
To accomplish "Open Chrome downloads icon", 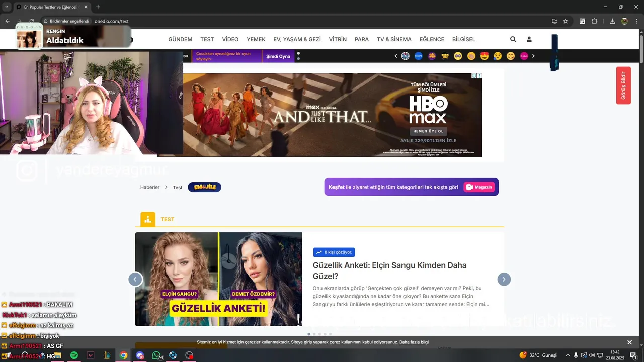I will click(x=612, y=21).
